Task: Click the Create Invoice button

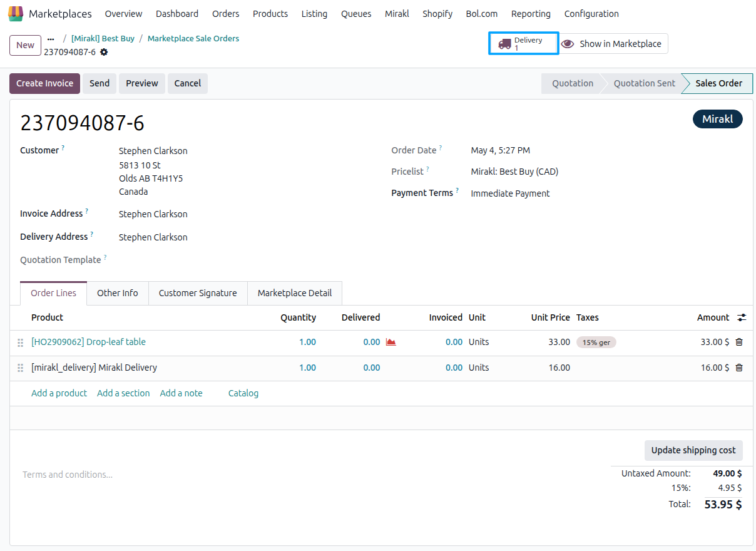Action: (x=44, y=83)
